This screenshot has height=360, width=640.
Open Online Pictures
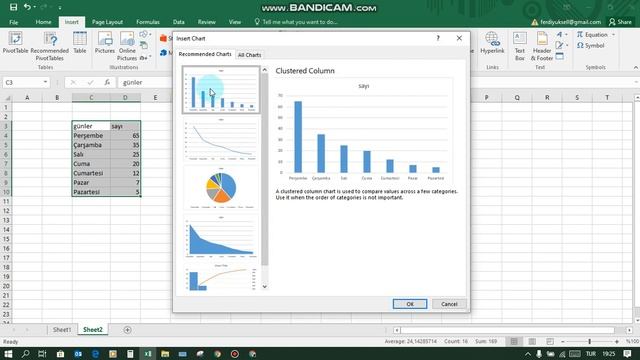[x=127, y=46]
